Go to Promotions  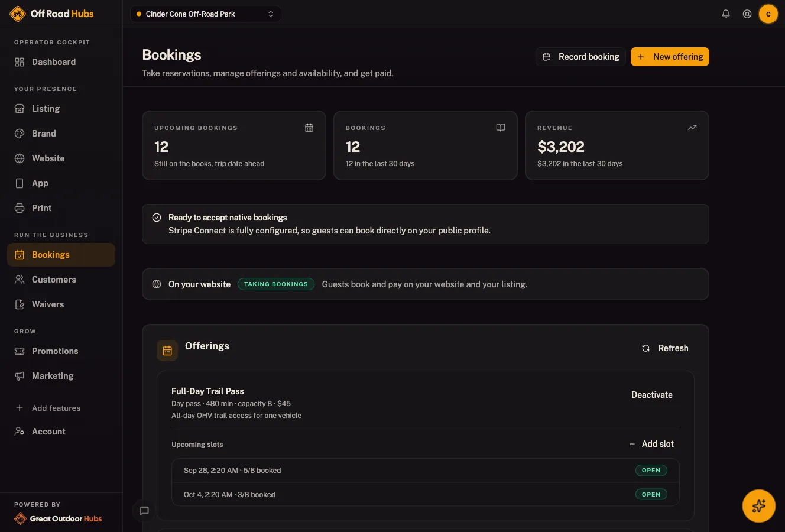coord(61,351)
